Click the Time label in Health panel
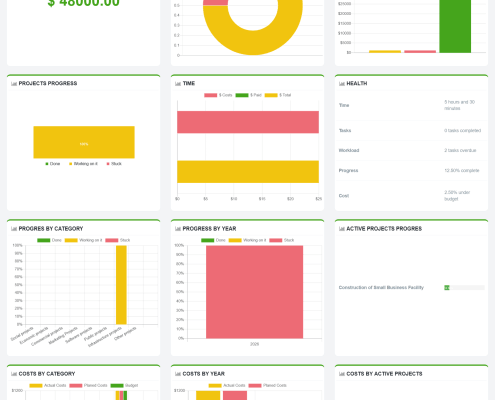 coord(344,105)
